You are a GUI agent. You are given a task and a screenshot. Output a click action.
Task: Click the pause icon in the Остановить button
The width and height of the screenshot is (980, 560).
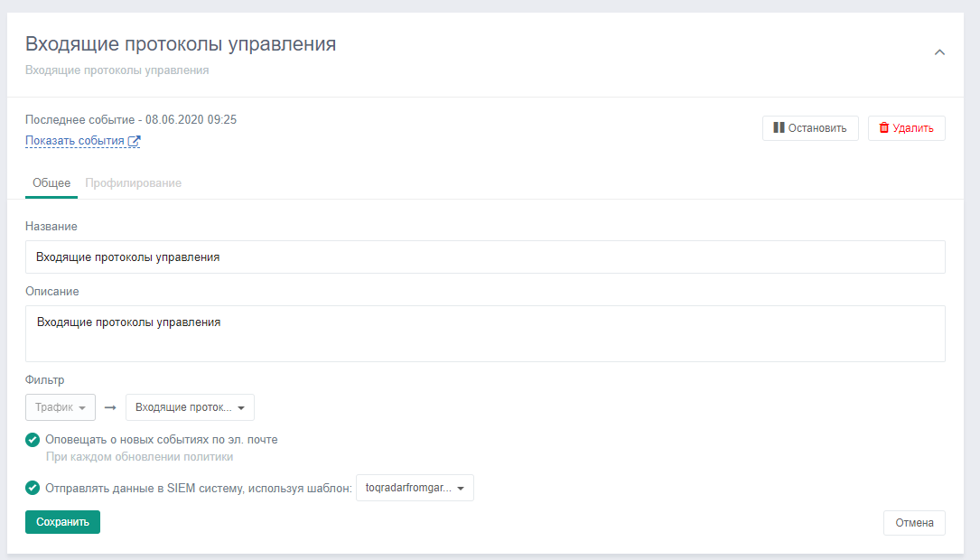pos(779,128)
